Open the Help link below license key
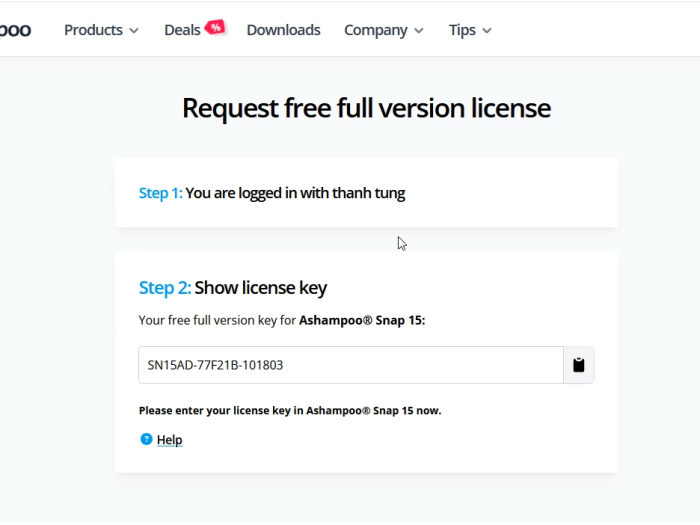 (169, 440)
